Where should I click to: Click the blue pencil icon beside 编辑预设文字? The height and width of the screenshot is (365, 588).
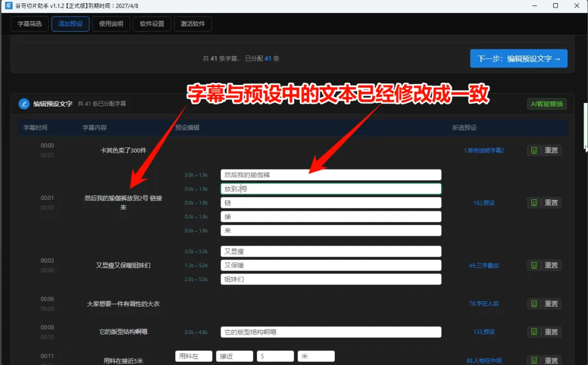pos(24,104)
